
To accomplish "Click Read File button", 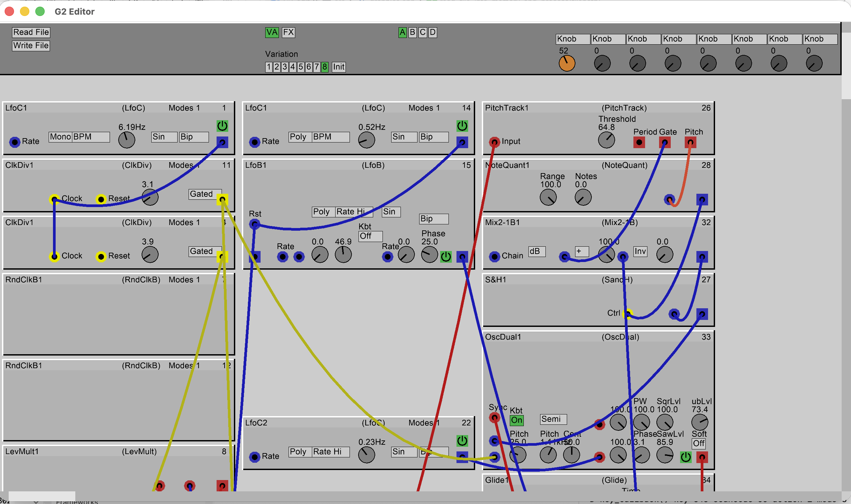I will (x=31, y=32).
